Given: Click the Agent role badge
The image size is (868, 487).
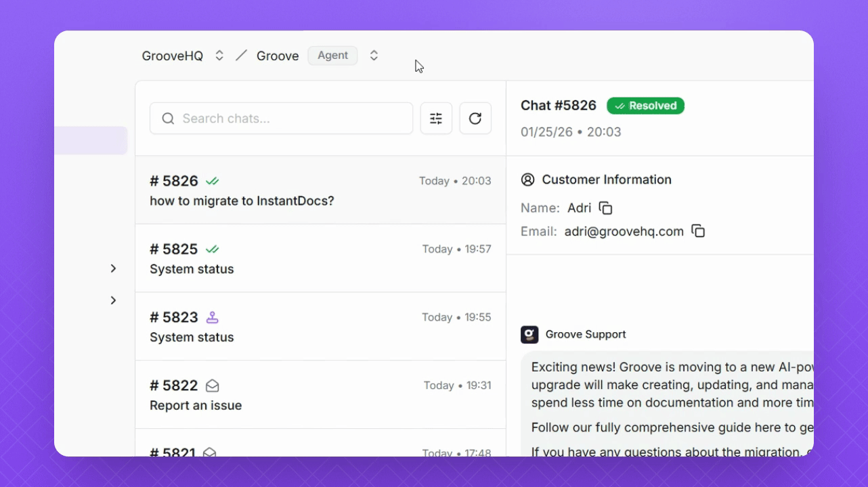Looking at the screenshot, I should [x=333, y=55].
